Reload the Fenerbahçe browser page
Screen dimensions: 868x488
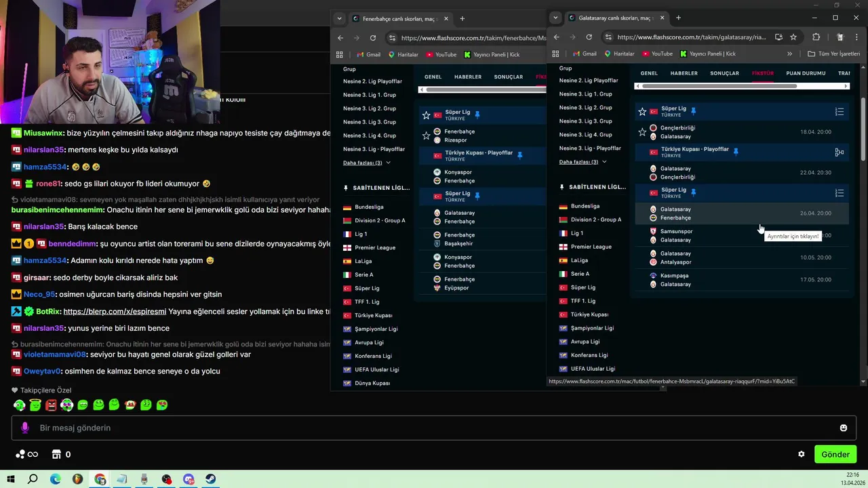pos(373,38)
